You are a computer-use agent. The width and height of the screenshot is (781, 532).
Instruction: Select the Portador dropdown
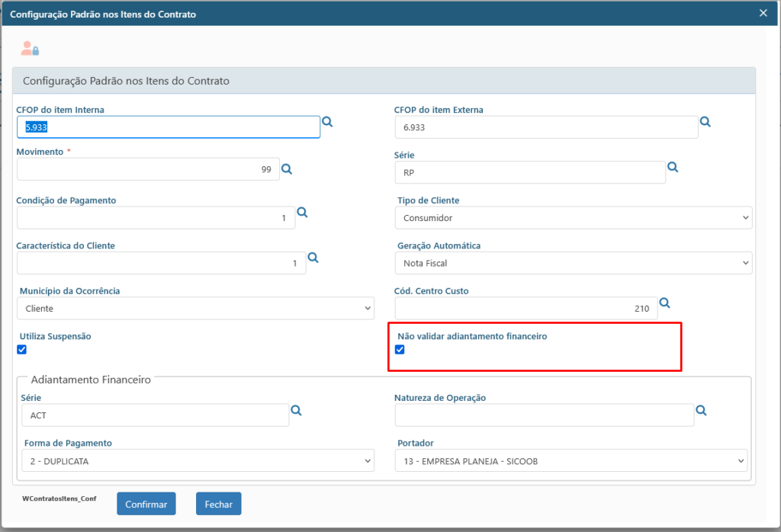tap(570, 460)
